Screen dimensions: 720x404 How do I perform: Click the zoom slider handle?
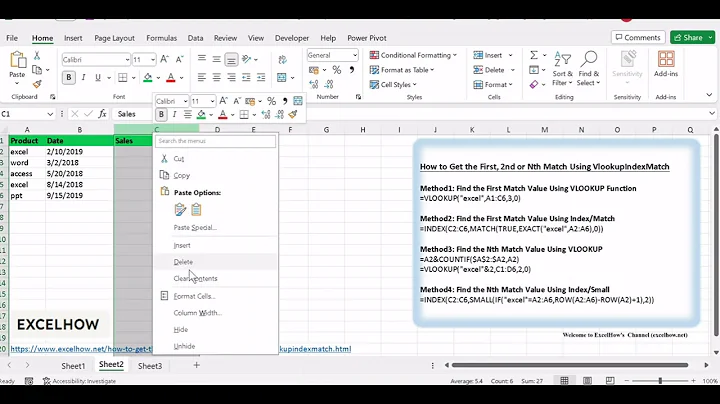coord(660,381)
